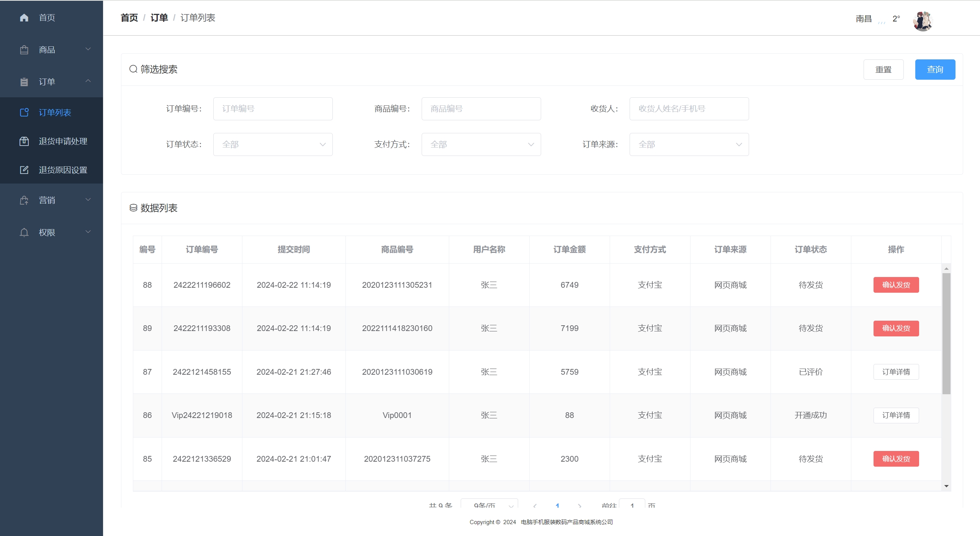This screenshot has height=536, width=980.
Task: Click the 退货申请处理 box icon
Action: [24, 141]
